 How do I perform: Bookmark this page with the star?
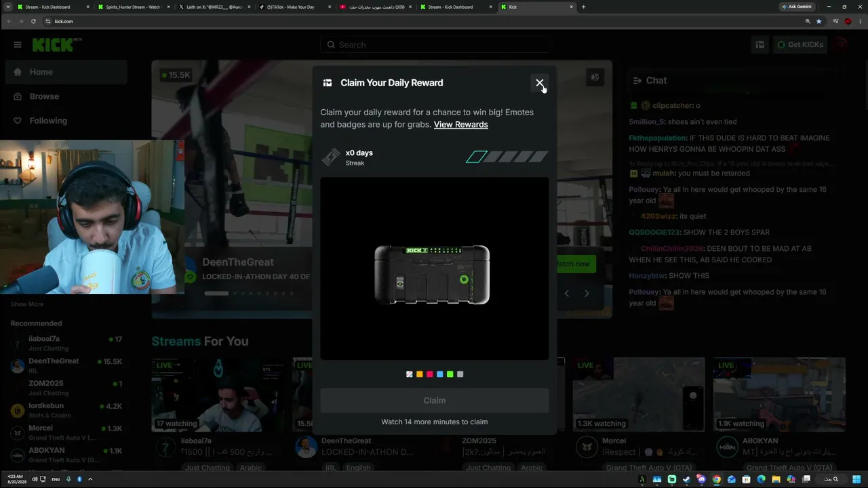point(818,21)
